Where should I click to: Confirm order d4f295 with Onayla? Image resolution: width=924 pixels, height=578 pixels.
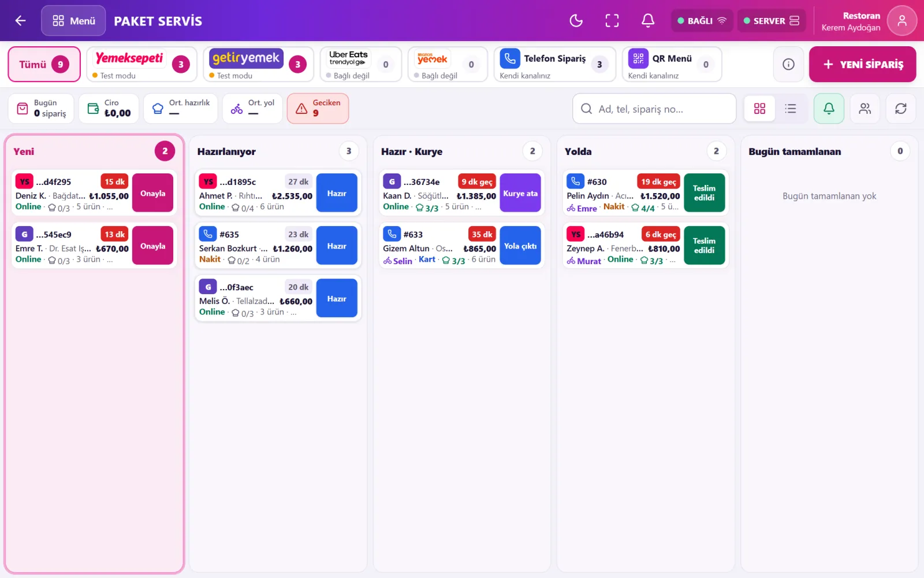pyautogui.click(x=152, y=193)
